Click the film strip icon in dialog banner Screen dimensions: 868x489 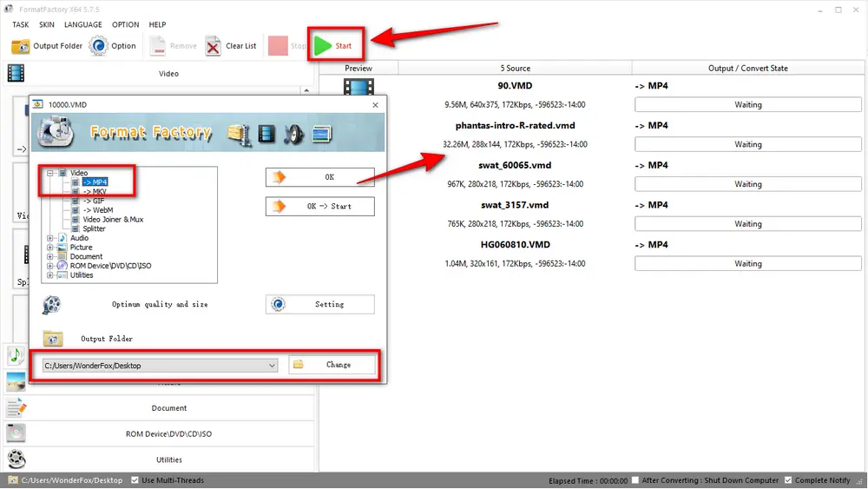click(x=266, y=134)
